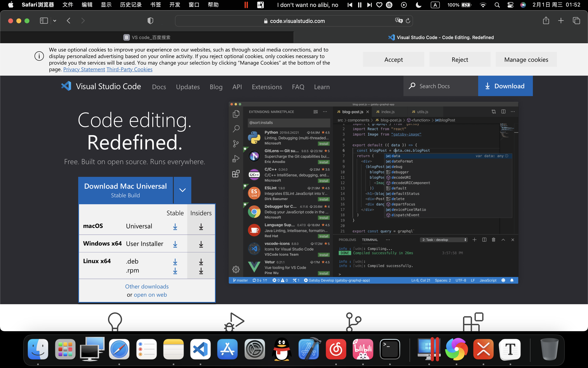Open bilibili app in the Dock
Image resolution: width=588 pixels, height=368 pixels.
[363, 349]
